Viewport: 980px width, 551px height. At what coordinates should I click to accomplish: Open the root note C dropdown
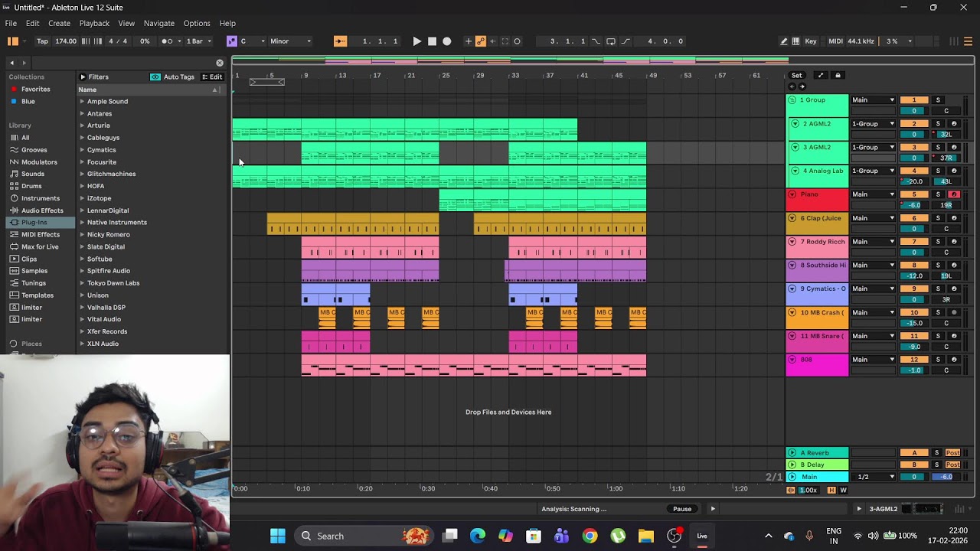coord(252,41)
